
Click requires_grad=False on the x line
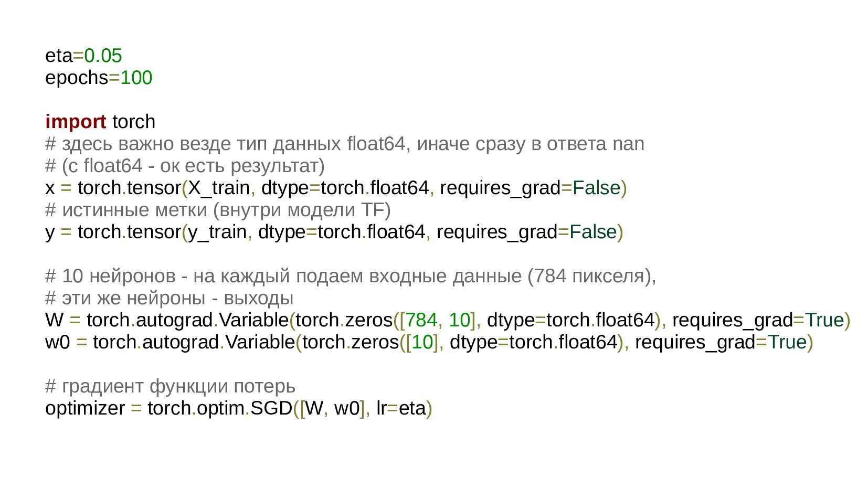(x=530, y=188)
